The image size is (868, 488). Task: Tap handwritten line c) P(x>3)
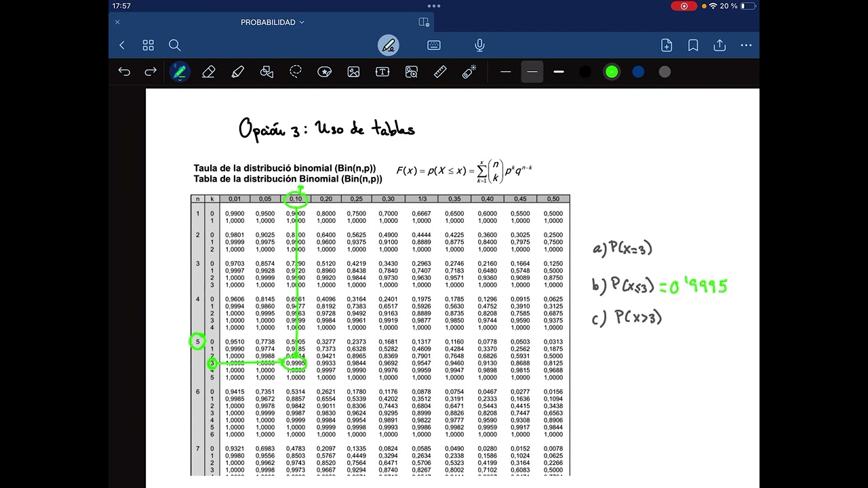(x=627, y=317)
